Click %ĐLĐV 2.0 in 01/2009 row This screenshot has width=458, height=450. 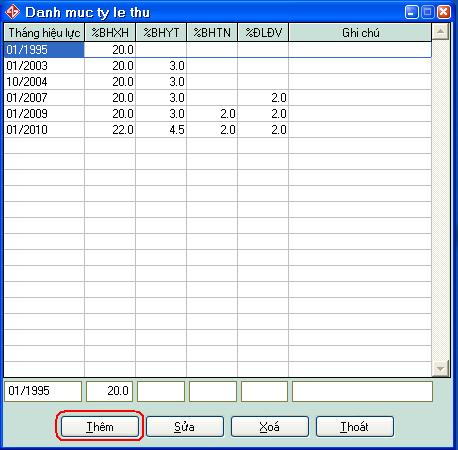click(x=263, y=114)
